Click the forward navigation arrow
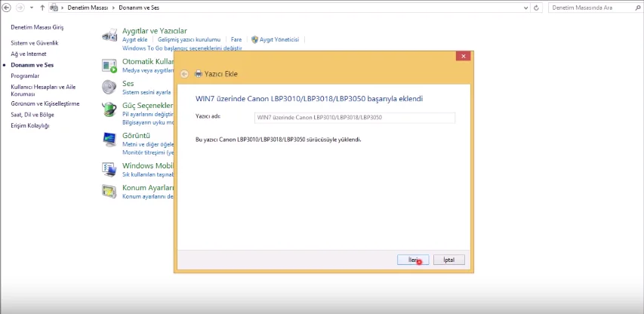 [20, 8]
